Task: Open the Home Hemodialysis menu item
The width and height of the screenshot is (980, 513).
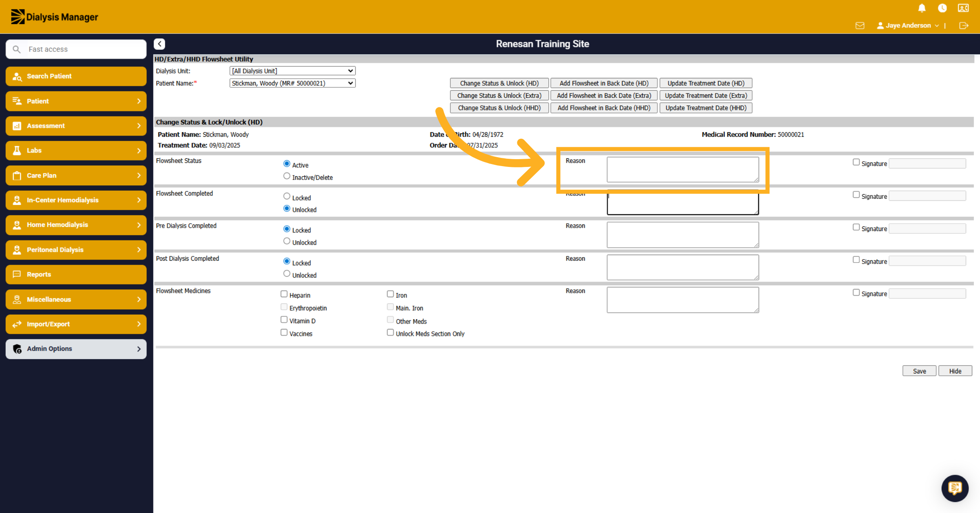Action: tap(76, 225)
